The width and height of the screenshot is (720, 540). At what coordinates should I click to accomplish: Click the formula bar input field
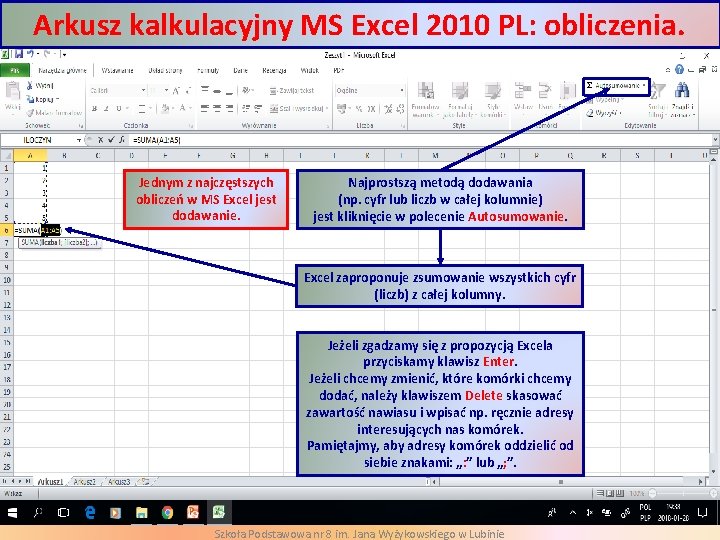tap(420, 140)
